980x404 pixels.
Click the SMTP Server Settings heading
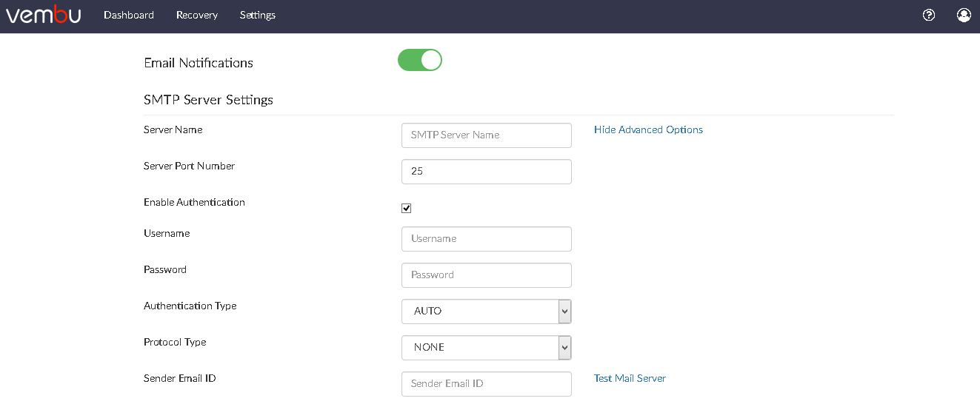coord(208,100)
